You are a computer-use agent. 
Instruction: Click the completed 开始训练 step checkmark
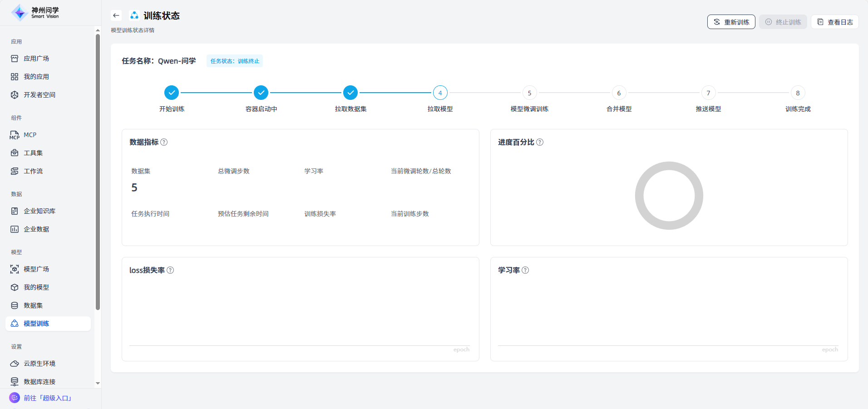coord(172,93)
